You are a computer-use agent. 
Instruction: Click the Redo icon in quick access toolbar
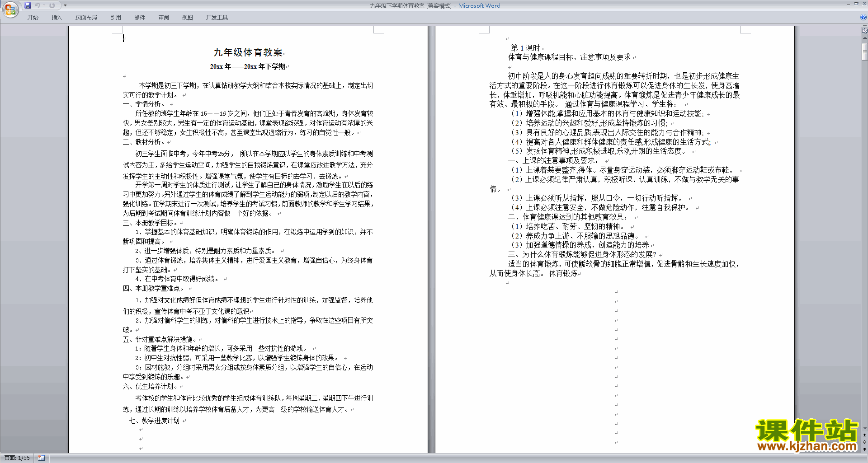[x=52, y=5]
